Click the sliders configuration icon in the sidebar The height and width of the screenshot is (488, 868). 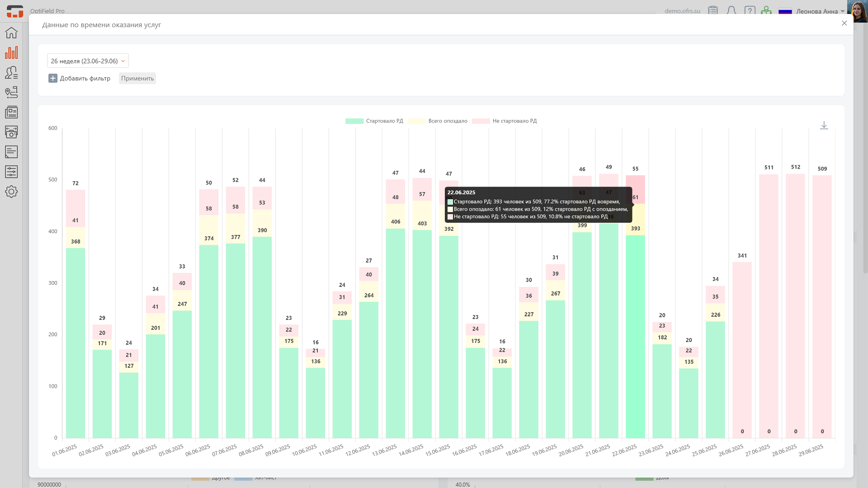click(11, 172)
